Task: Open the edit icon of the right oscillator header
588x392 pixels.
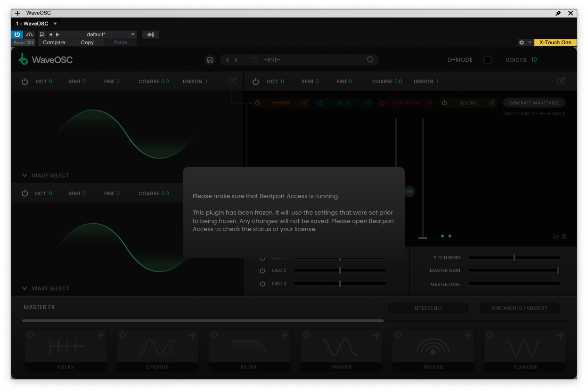Action: click(561, 81)
